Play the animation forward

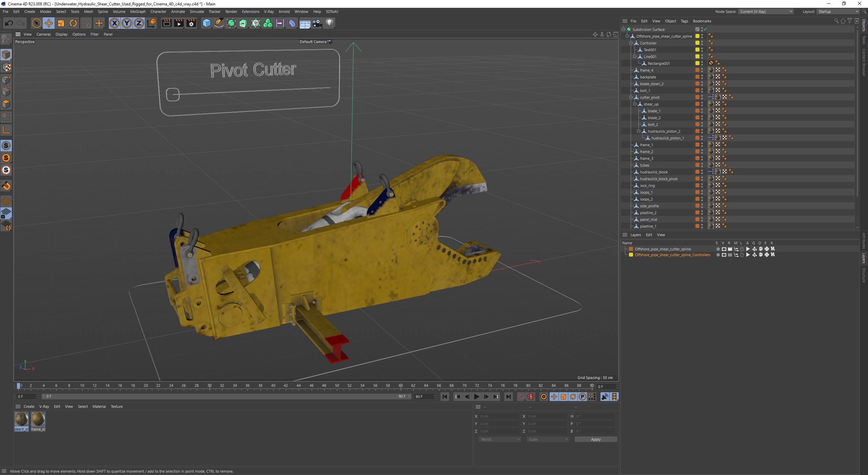[x=477, y=397]
